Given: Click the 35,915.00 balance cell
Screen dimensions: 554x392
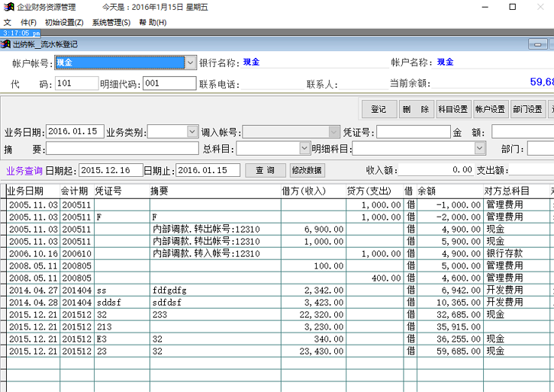Looking at the screenshot, I should (x=449, y=326).
